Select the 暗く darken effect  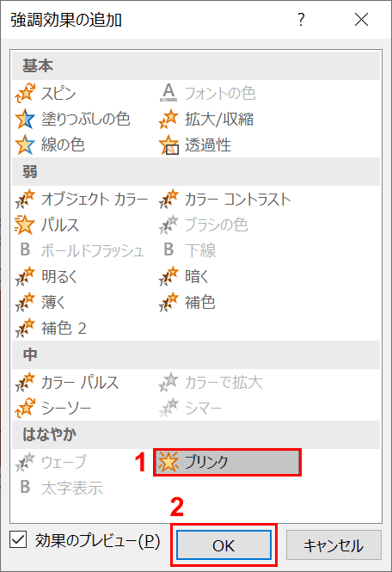tap(184, 276)
